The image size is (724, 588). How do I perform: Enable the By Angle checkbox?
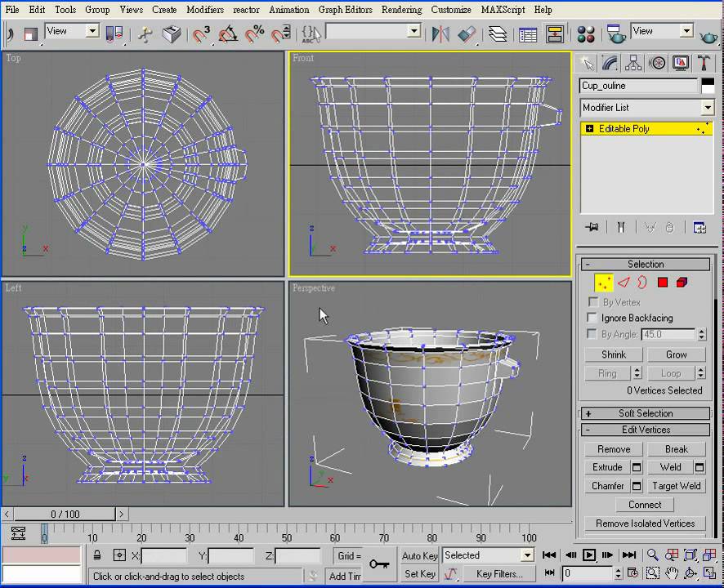click(592, 334)
